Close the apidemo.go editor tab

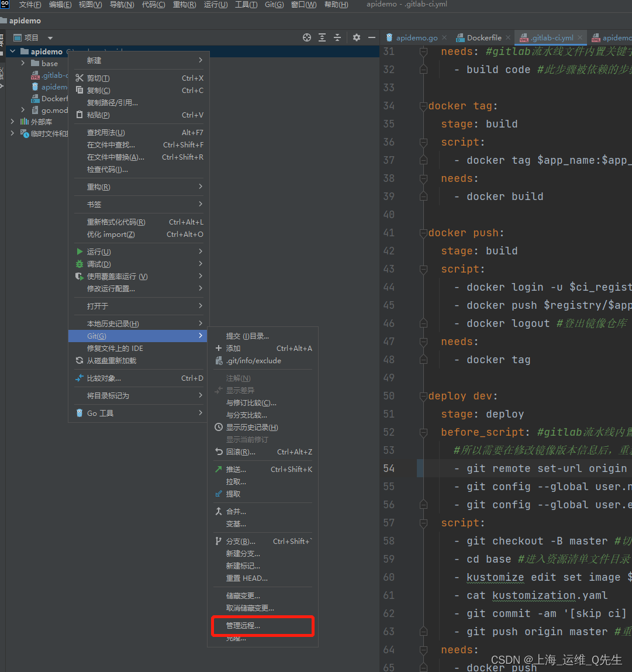(x=444, y=37)
